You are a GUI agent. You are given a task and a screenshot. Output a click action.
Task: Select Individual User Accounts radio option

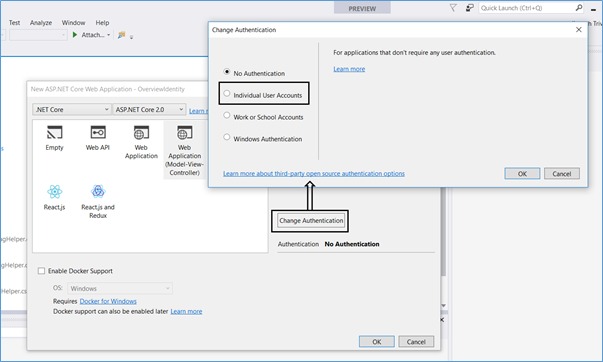(227, 93)
